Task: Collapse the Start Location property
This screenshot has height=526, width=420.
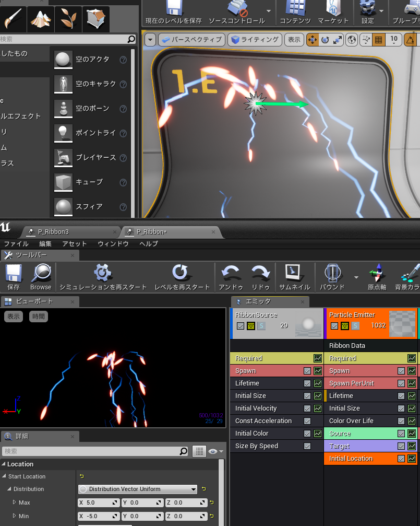Action: (x=4, y=476)
